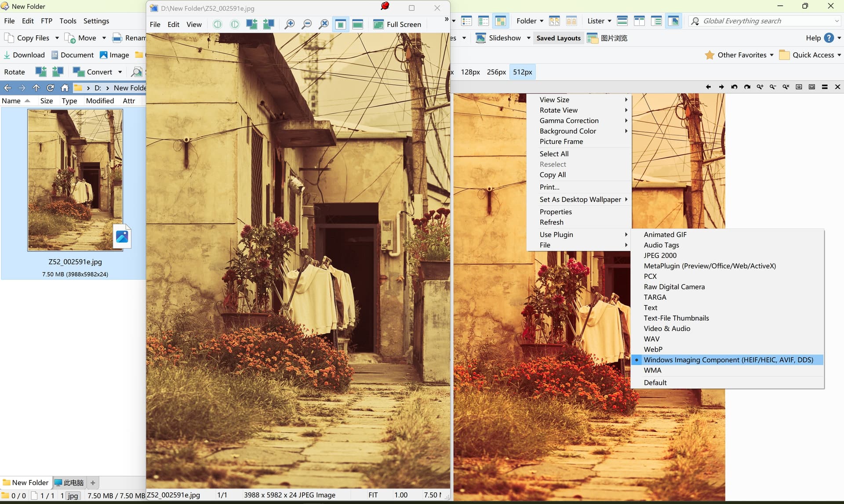Image resolution: width=844 pixels, height=504 pixels.
Task: Open the Folder dropdown arrow
Action: coord(542,21)
